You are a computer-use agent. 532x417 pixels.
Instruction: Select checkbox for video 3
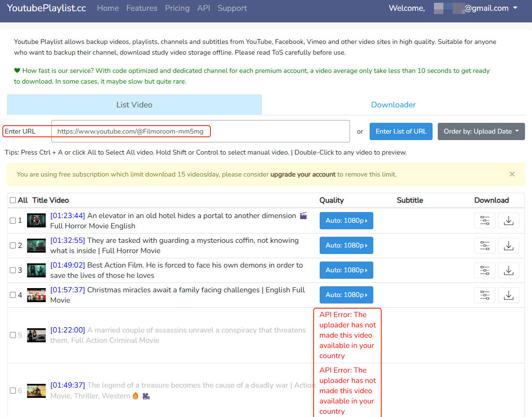tap(13, 270)
